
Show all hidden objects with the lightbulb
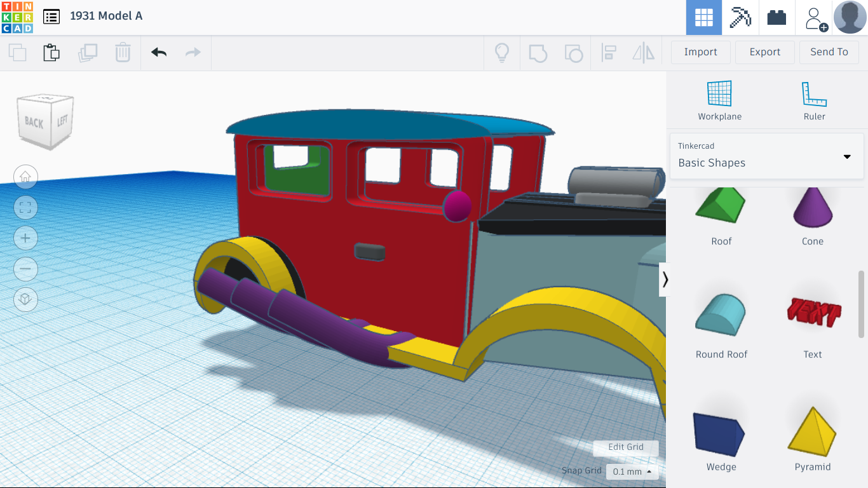click(501, 52)
